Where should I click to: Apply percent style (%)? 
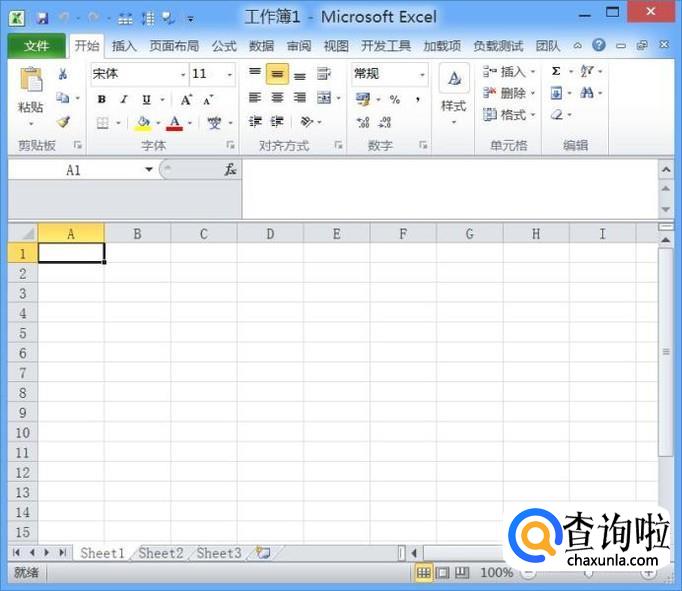(394, 100)
